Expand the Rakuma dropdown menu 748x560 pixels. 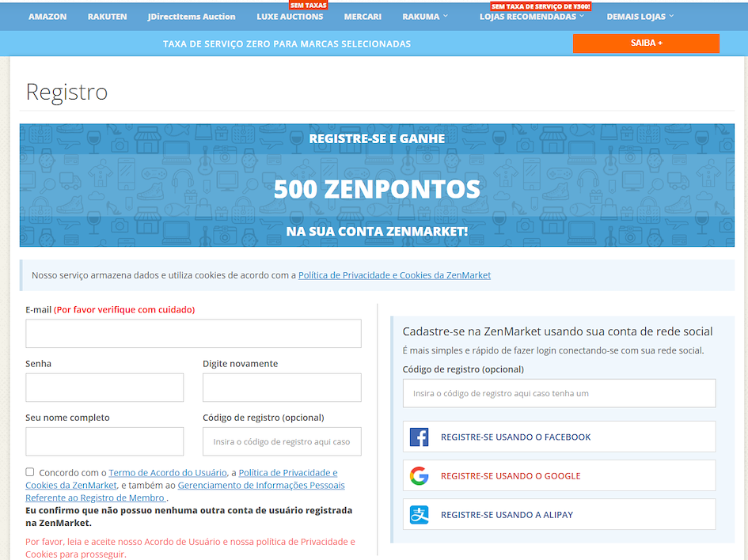pyautogui.click(x=425, y=17)
